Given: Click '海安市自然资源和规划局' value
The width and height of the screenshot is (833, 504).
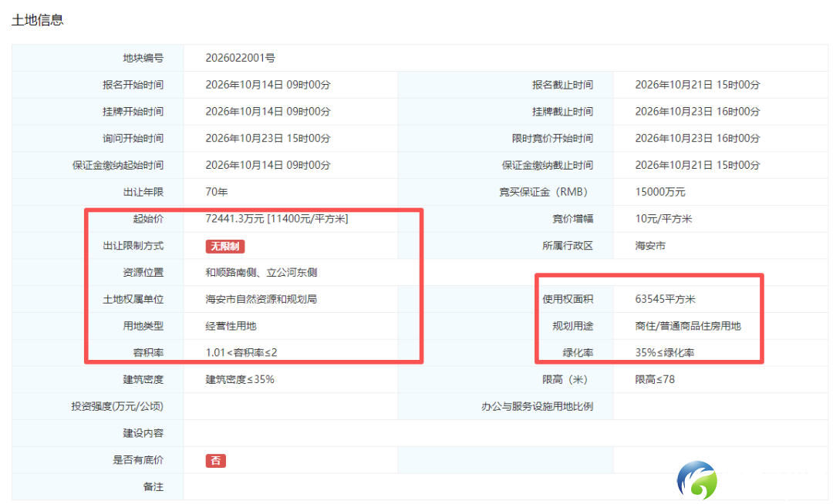Looking at the screenshot, I should (x=261, y=300).
